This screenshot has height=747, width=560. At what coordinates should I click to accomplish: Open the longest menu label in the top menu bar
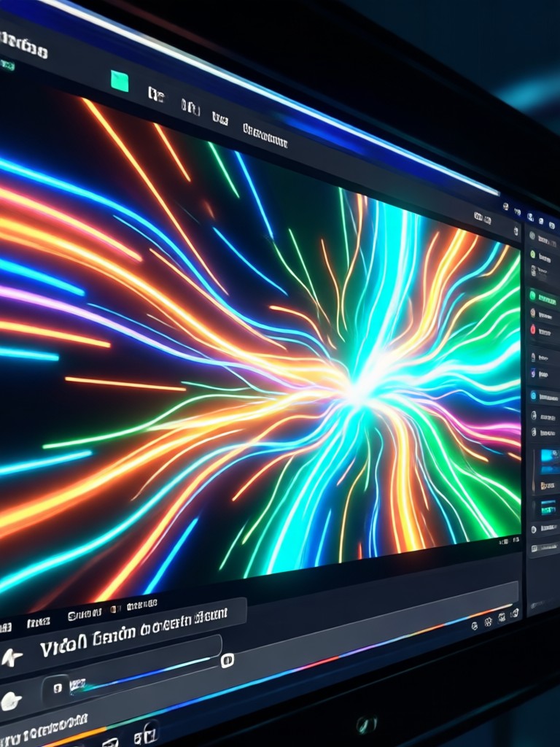pos(265,136)
